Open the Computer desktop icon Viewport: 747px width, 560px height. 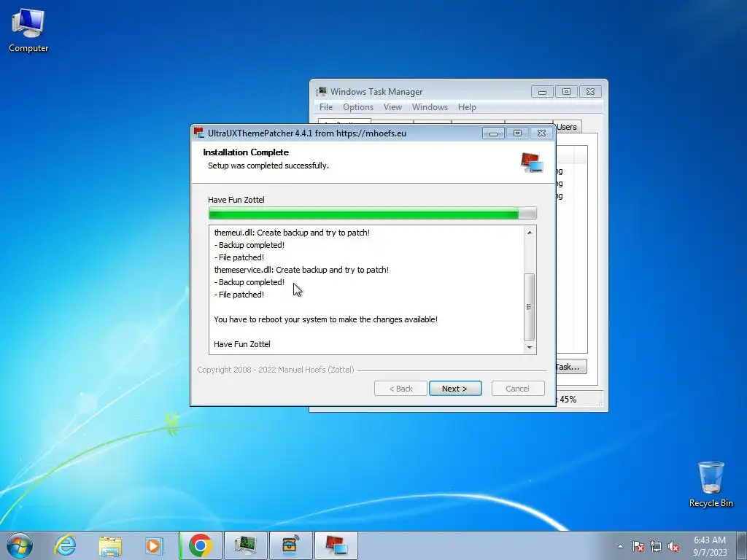(x=28, y=31)
